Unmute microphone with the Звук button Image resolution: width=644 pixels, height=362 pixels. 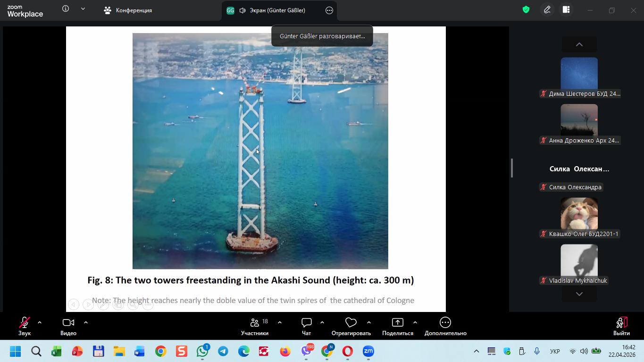(24, 326)
